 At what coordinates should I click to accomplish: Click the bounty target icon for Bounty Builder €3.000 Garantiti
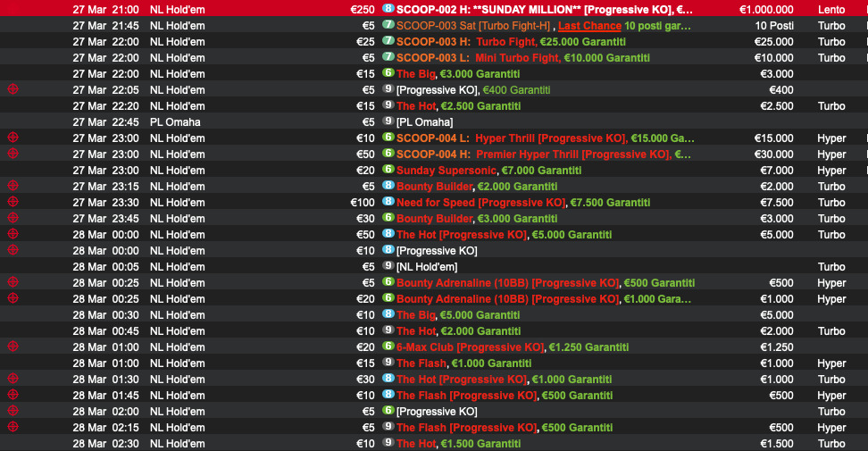coord(13,218)
